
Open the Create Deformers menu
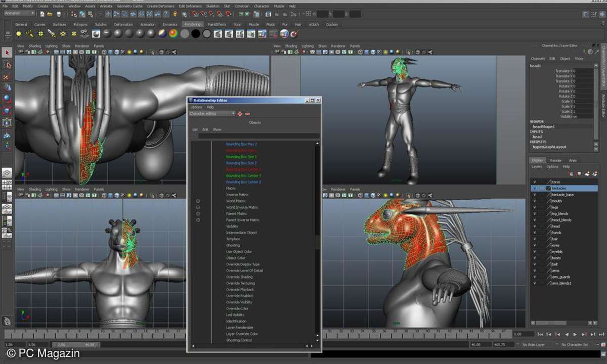click(x=160, y=6)
